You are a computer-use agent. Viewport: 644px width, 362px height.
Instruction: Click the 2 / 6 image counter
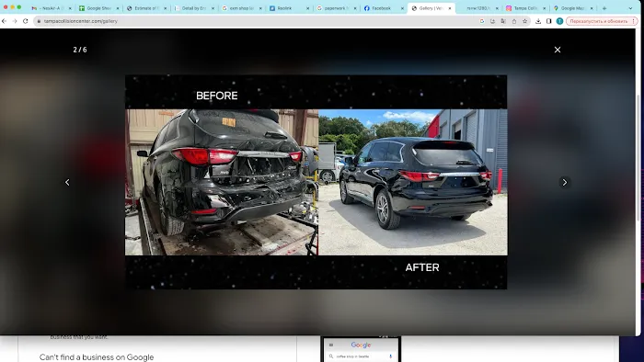80,50
